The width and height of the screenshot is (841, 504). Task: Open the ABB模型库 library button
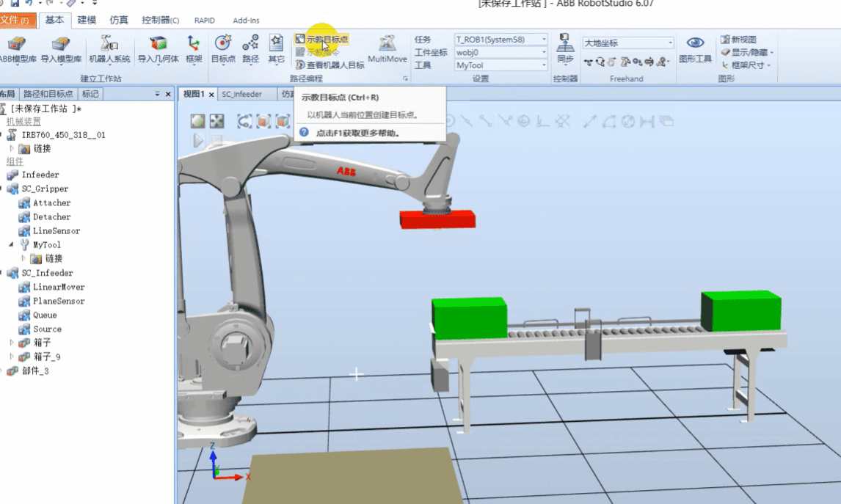(x=17, y=49)
